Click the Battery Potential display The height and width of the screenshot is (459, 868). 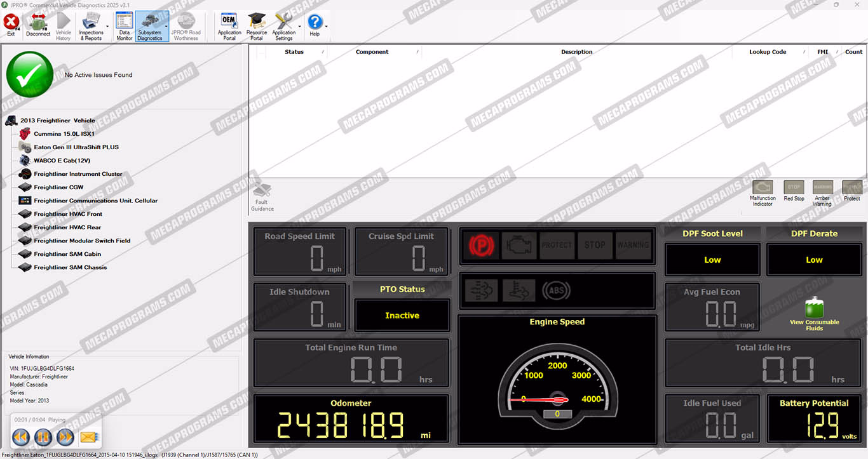click(814, 419)
